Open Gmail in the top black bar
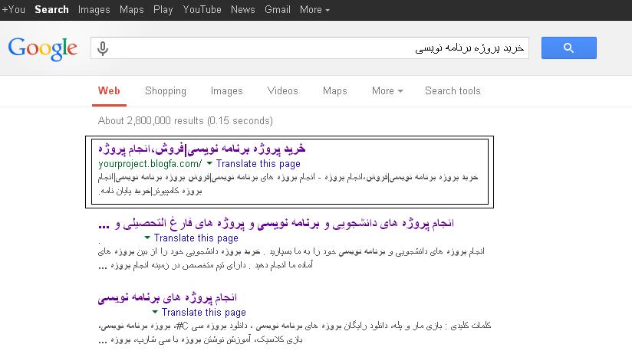The image size is (632, 364). (x=278, y=9)
